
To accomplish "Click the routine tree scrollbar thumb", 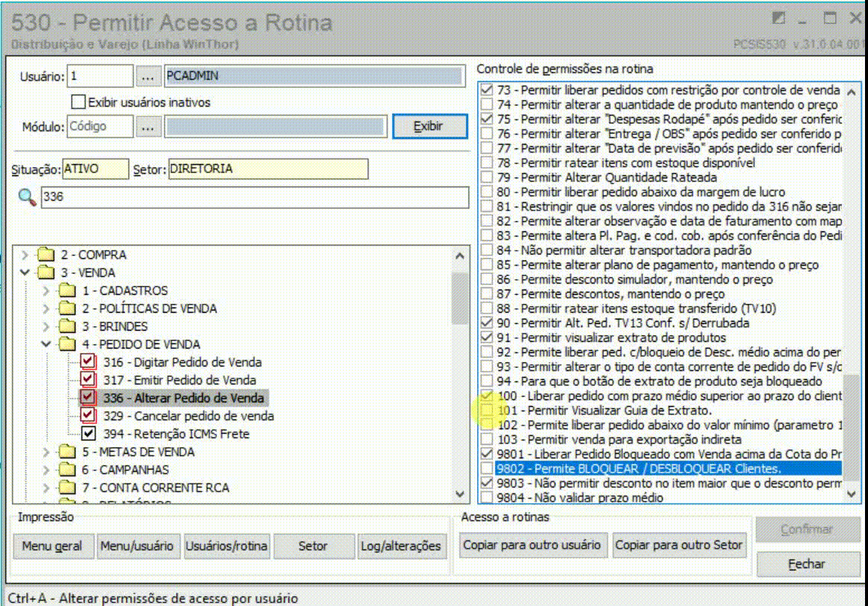I will pos(459,298).
